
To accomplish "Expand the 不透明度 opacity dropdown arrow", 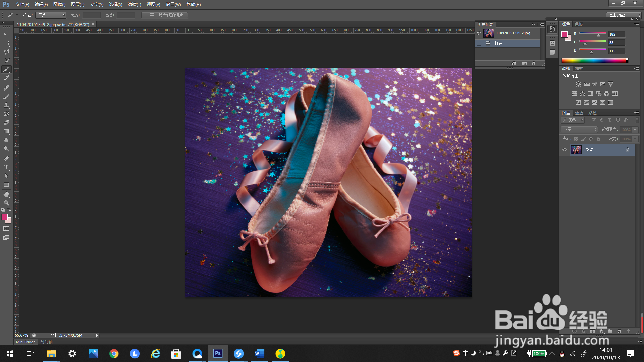I will (x=635, y=129).
